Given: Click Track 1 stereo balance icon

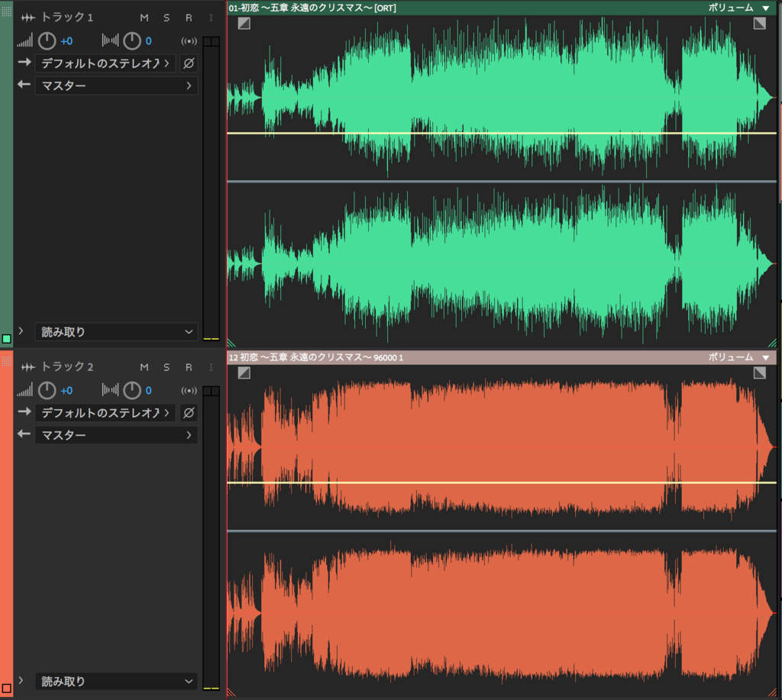Looking at the screenshot, I should point(110,40).
